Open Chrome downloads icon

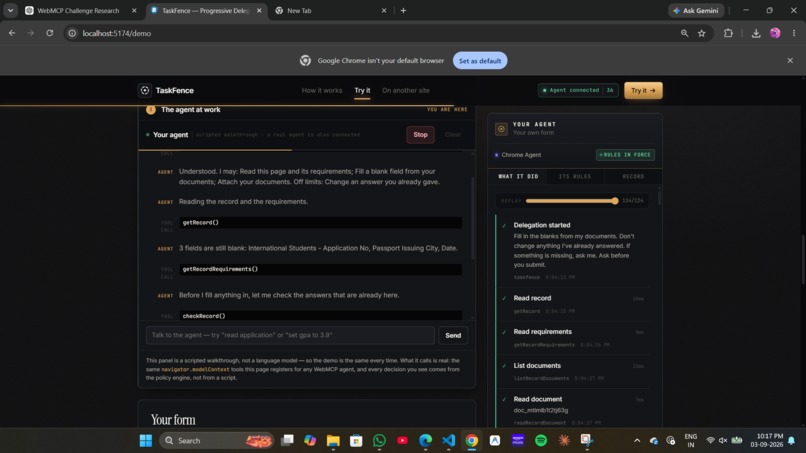pyautogui.click(x=756, y=33)
